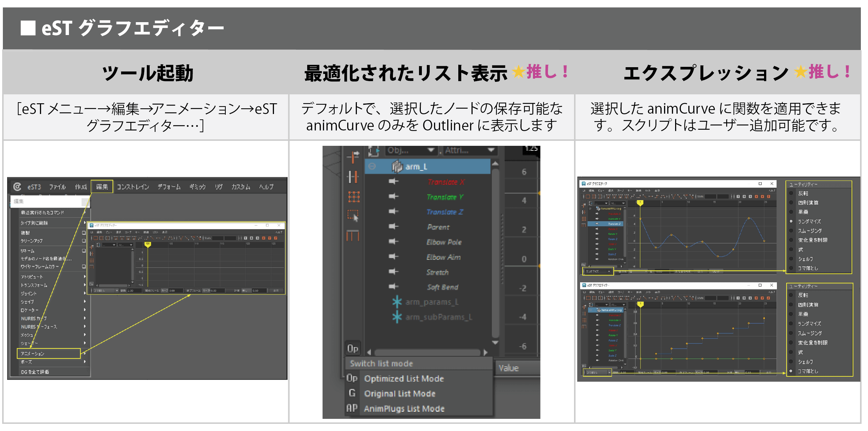Viewport: 868px width, 431px height.
Task: Select ランダマイズ radio in upper utility panel
Action: 791,221
